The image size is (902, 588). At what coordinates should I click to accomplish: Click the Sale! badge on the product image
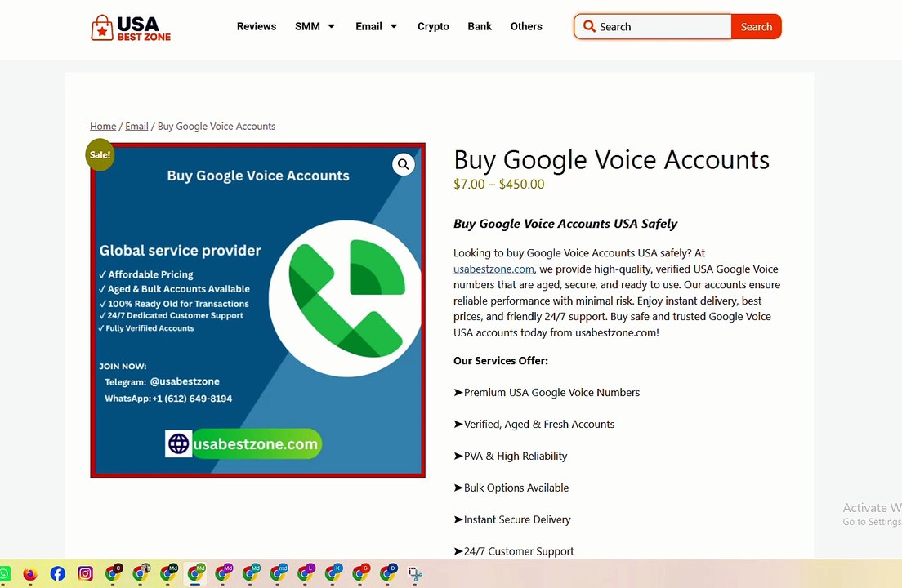coord(100,154)
